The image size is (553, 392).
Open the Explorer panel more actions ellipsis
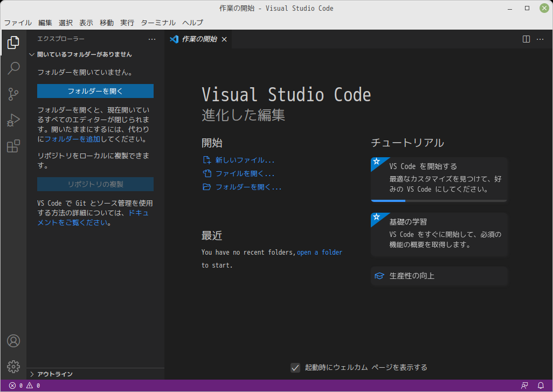point(152,39)
